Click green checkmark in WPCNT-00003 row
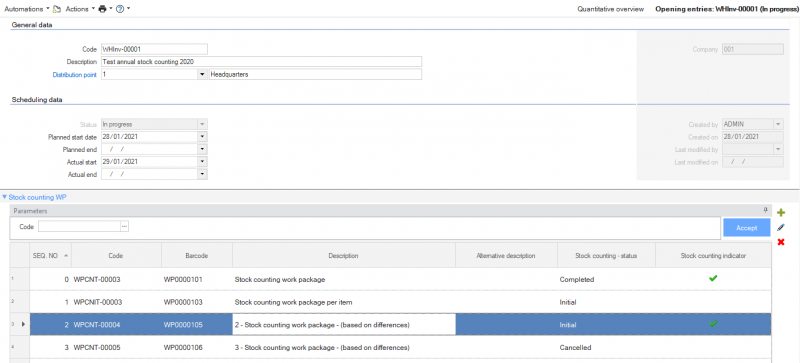 713,279
